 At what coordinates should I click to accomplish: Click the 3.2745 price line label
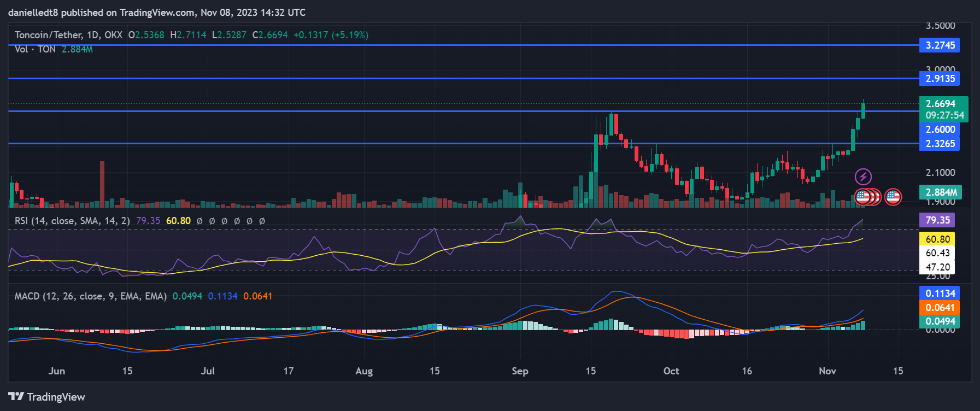click(x=940, y=45)
